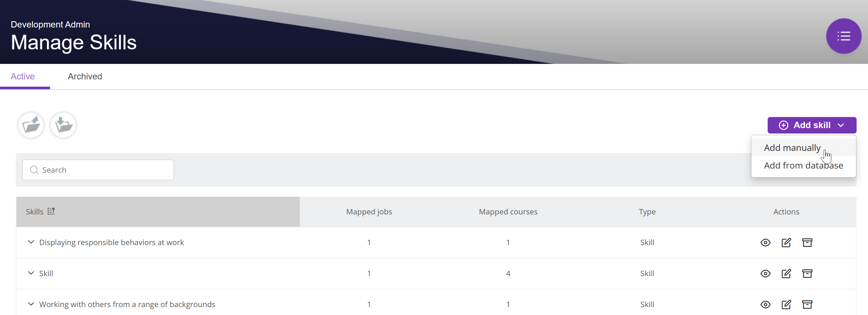
Task: Expand Displaying responsible behaviors at work row
Action: (31, 242)
